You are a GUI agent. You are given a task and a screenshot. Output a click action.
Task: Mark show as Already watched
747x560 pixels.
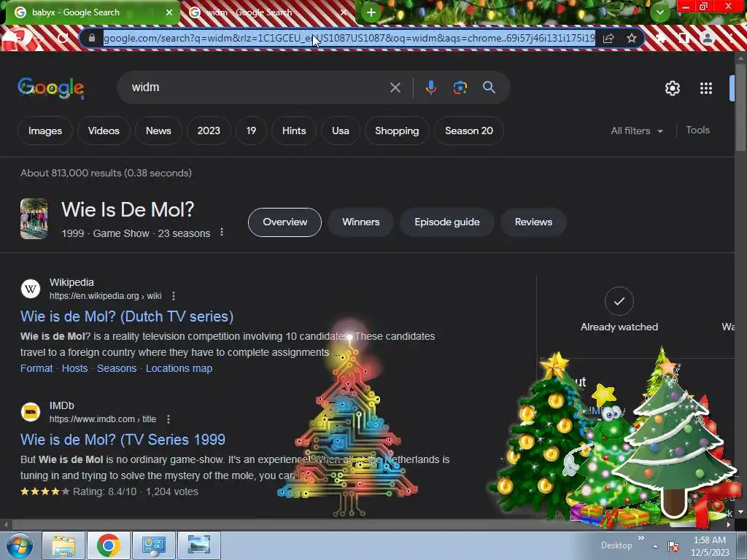click(x=619, y=309)
